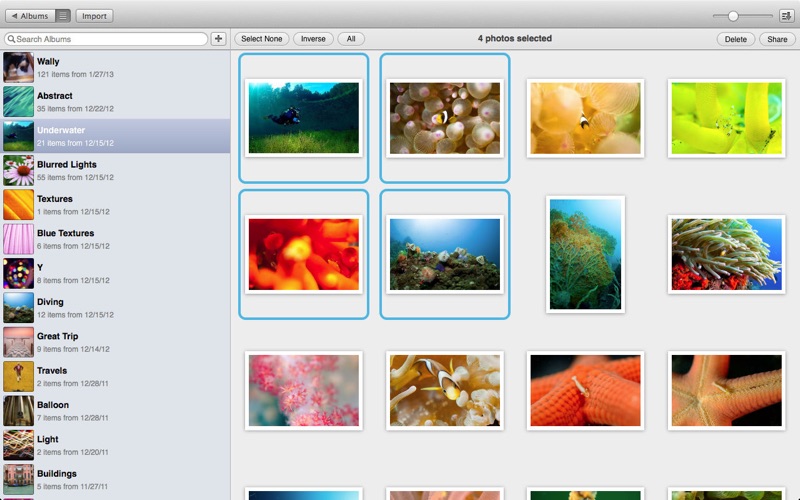Delete the selected photos

(736, 39)
